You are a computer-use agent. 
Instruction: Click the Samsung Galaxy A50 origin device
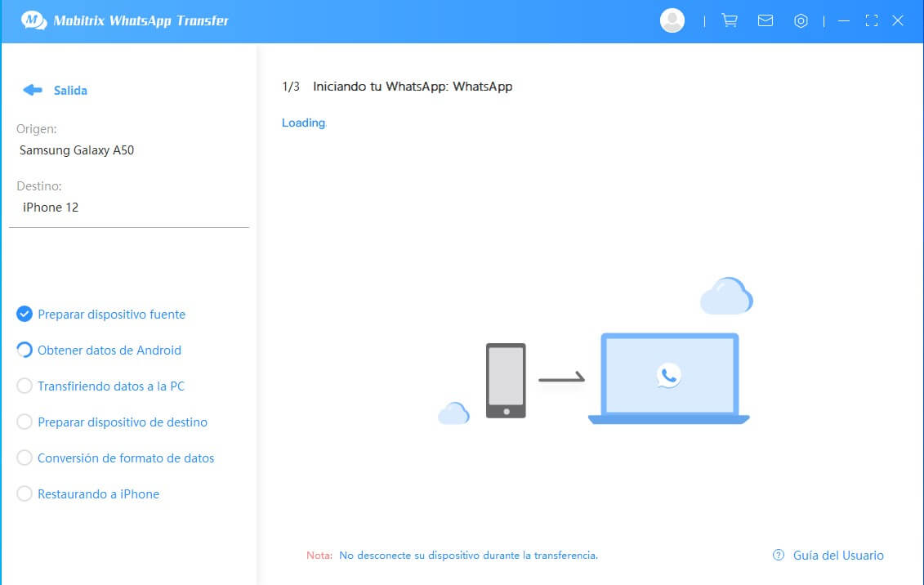click(x=77, y=150)
